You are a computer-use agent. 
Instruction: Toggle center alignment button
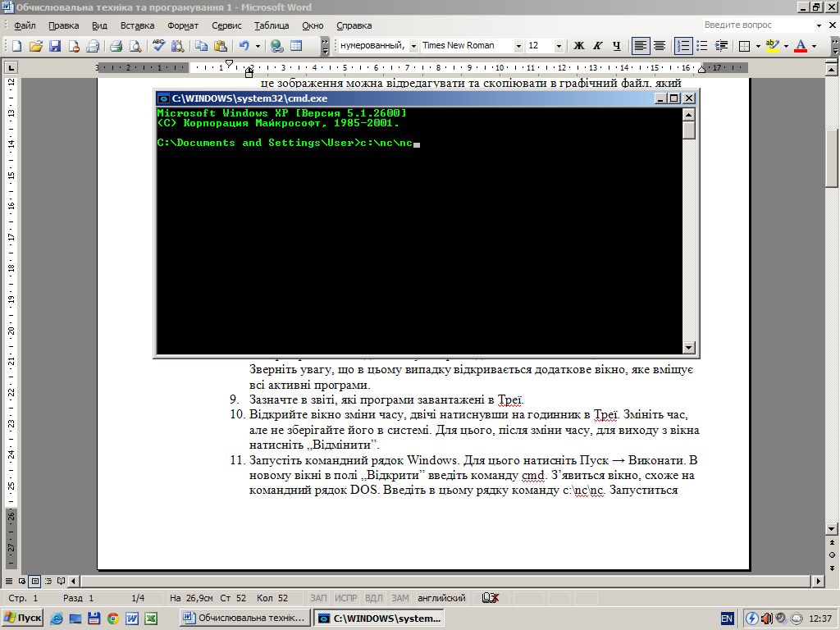[x=660, y=46]
